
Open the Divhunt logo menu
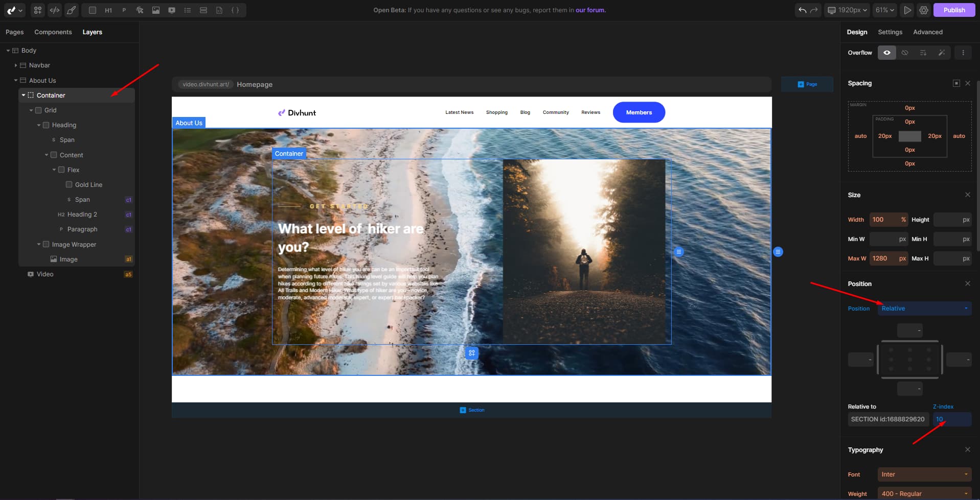(x=14, y=10)
